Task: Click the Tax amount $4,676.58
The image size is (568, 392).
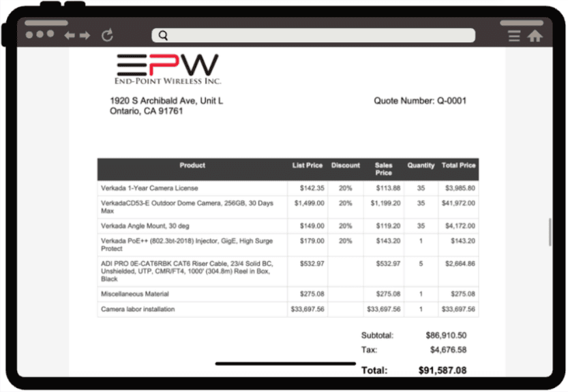Action: tap(448, 350)
